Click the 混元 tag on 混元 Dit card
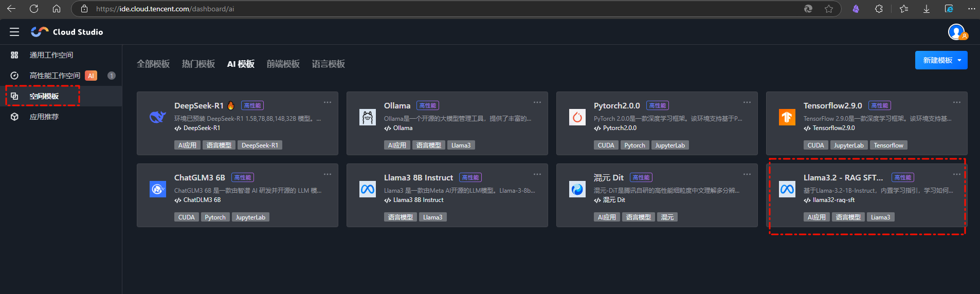This screenshot has height=294, width=980. tap(667, 217)
